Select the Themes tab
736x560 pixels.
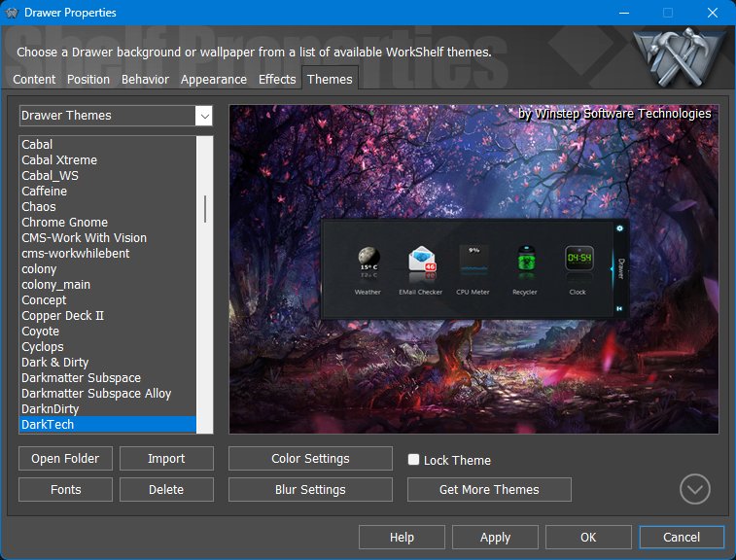(x=330, y=79)
